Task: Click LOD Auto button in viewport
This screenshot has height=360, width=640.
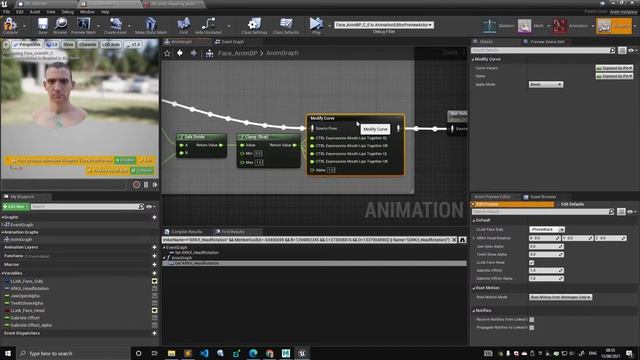Action: 111,44
